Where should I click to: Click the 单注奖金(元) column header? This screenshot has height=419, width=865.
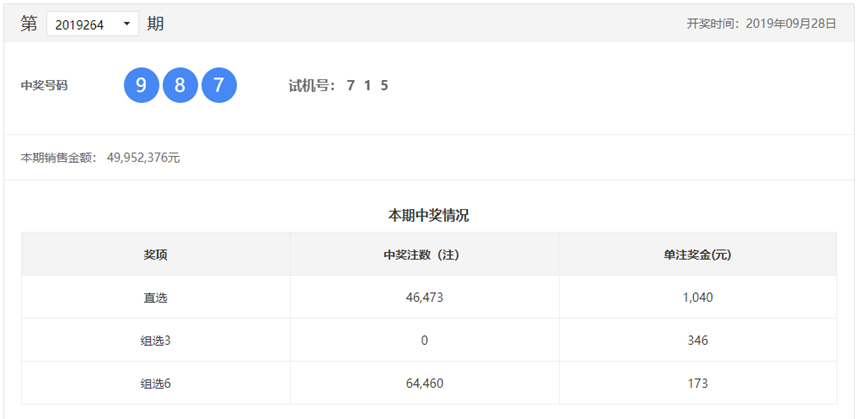(697, 255)
